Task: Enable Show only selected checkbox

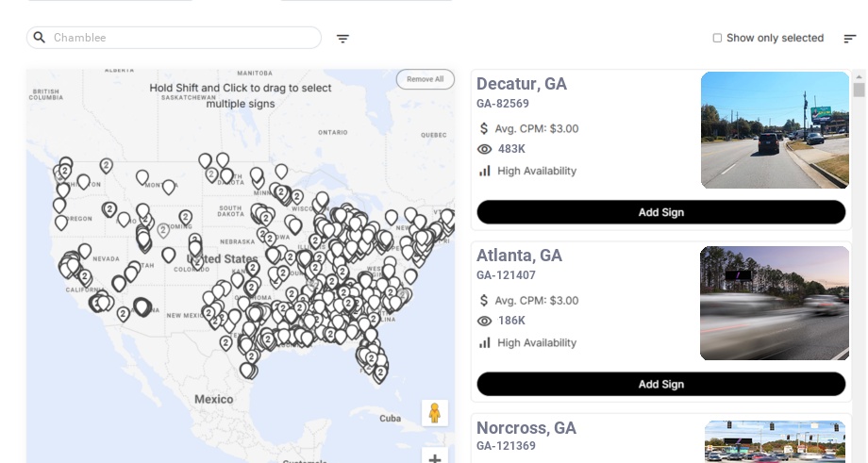Action: pos(717,39)
